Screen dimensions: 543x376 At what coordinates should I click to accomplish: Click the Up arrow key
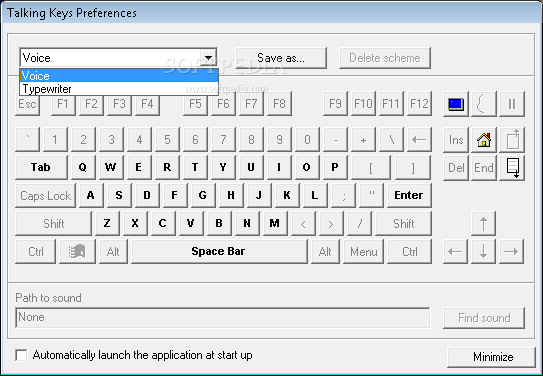(483, 224)
